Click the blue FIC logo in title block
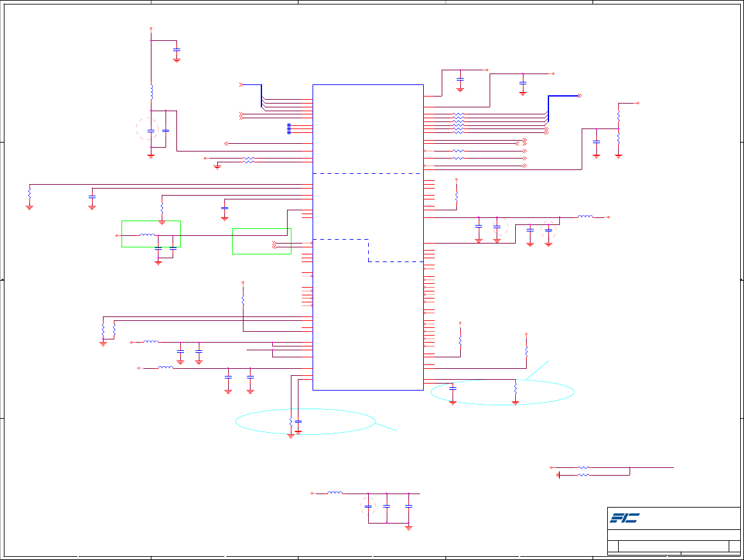Viewport: 744px width, 560px height. pos(624,518)
